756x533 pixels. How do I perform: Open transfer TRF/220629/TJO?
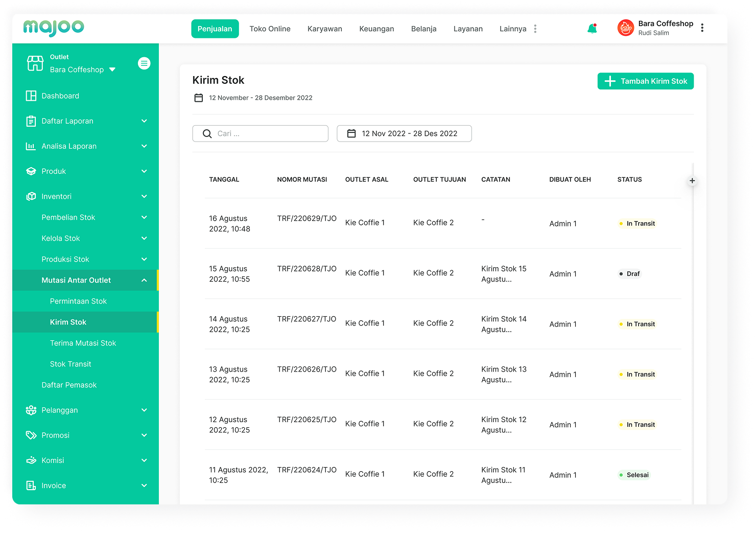(307, 218)
